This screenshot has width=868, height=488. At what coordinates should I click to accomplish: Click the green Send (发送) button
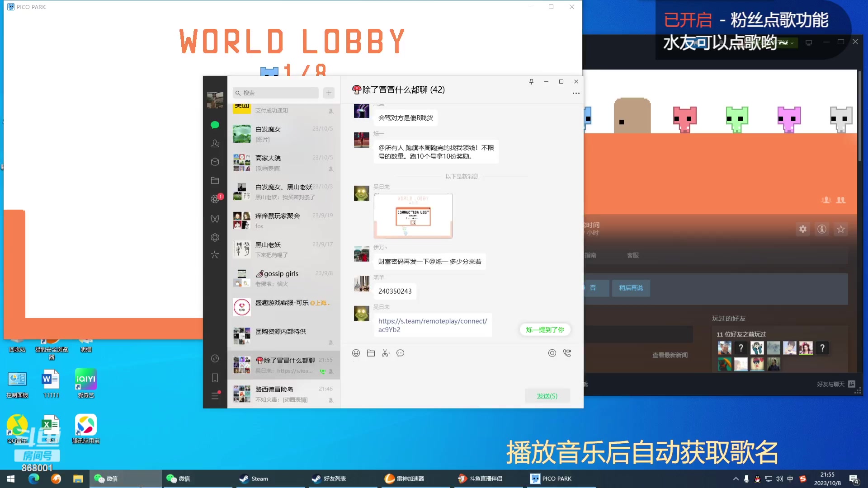coord(547,396)
